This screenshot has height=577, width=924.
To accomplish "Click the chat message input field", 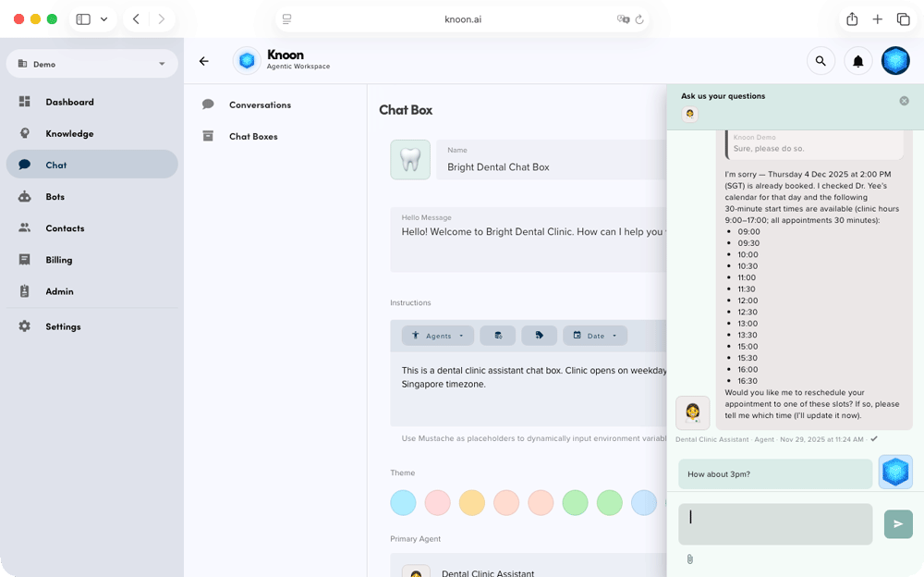I will pyautogui.click(x=774, y=523).
